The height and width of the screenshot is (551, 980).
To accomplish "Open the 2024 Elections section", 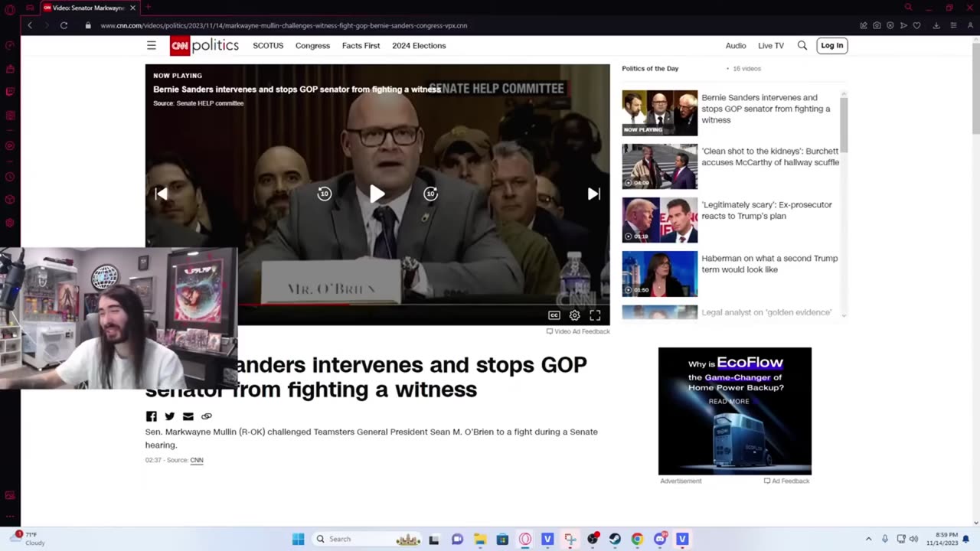I will point(419,45).
